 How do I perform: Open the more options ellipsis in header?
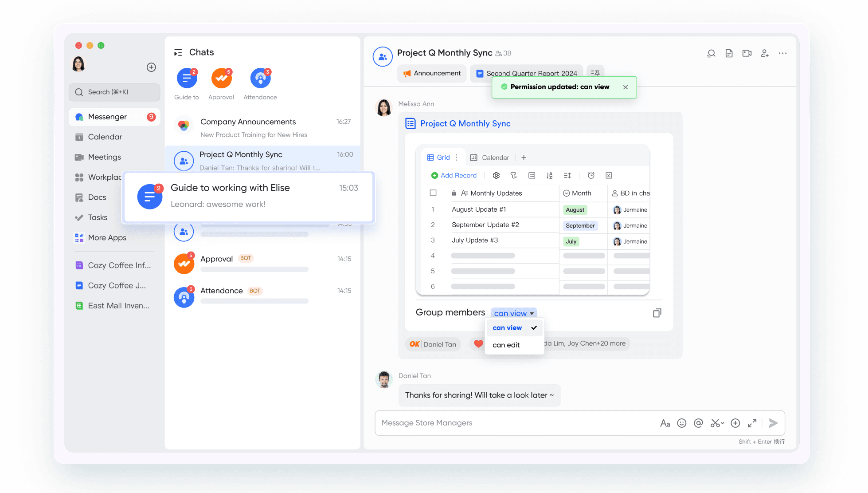tap(783, 53)
